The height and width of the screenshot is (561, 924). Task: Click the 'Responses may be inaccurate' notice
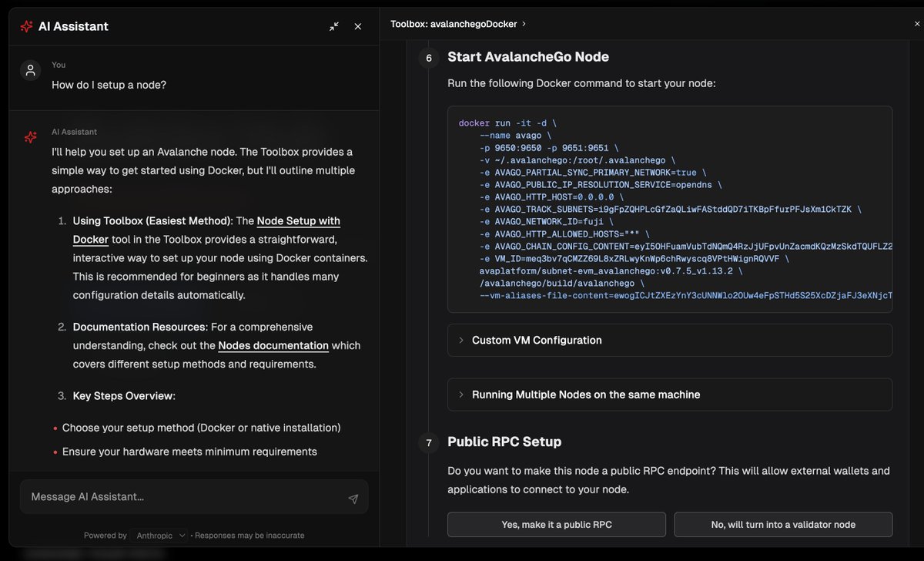pos(249,535)
